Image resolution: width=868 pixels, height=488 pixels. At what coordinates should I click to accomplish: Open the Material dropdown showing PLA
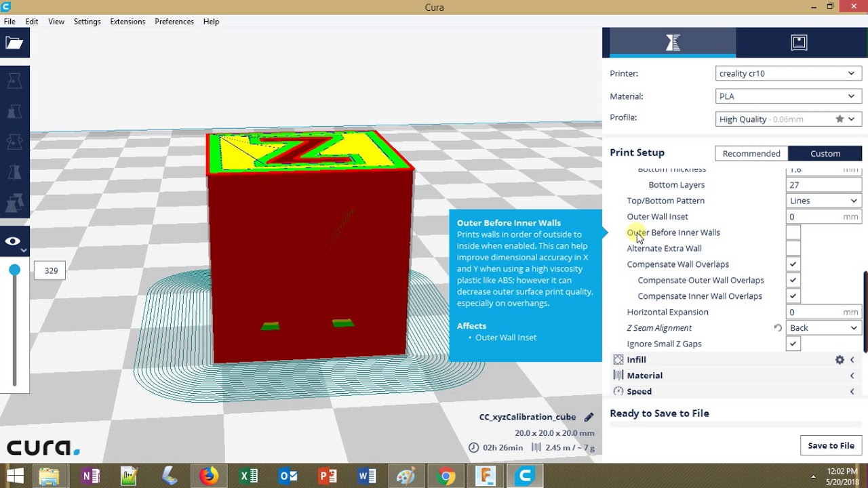pos(789,96)
